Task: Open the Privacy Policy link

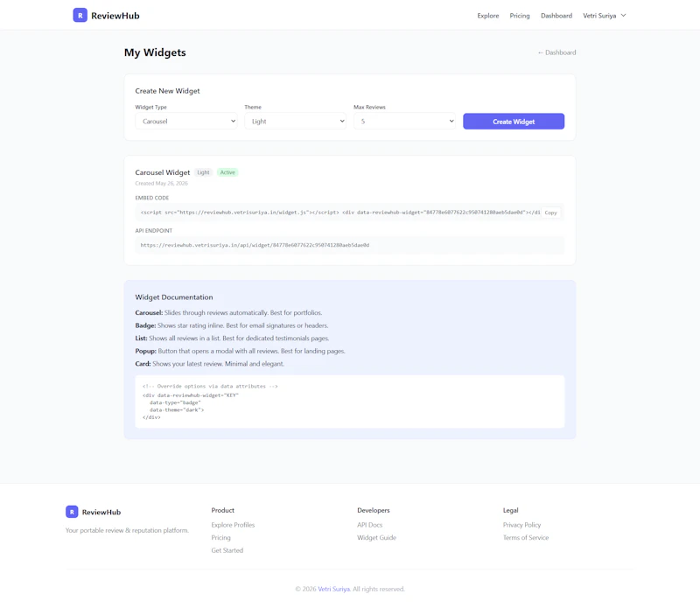Action: 521,525
